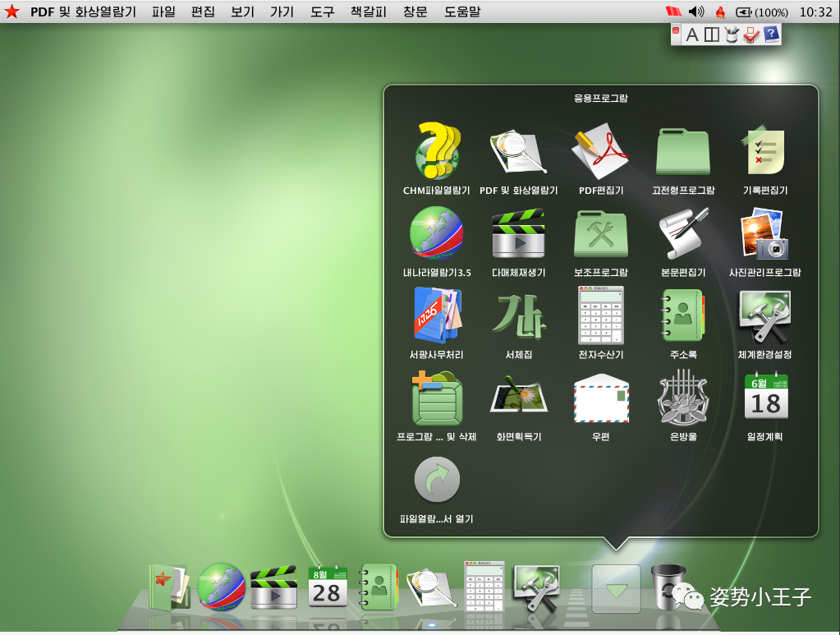Open the PDF 및 화상열람기 application menu
The image size is (840, 635).
(x=83, y=12)
